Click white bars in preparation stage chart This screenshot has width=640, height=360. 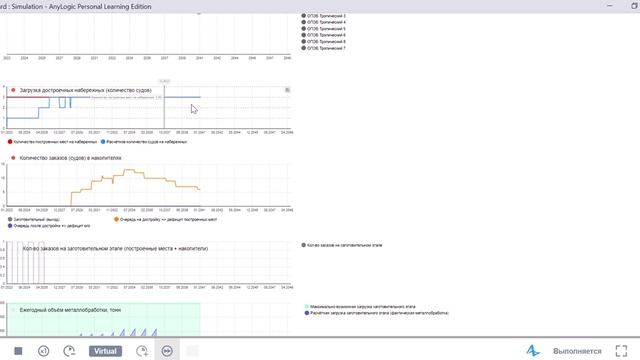[x=25, y=262]
